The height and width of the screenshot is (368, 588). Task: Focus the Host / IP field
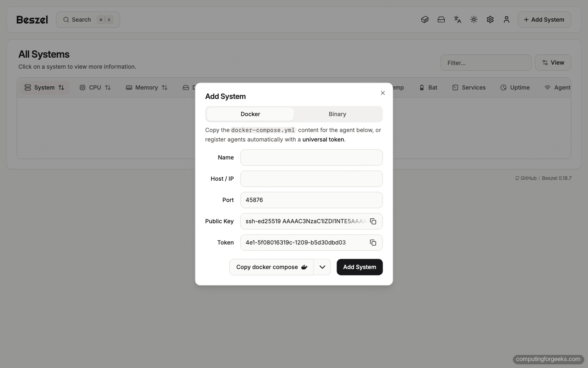(312, 179)
